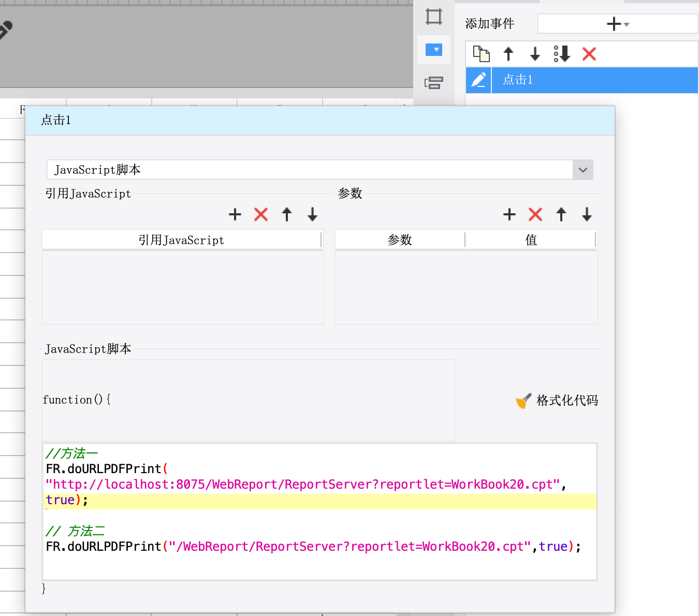
Task: Click the localhost:8075 URL string line
Action: click(x=305, y=485)
